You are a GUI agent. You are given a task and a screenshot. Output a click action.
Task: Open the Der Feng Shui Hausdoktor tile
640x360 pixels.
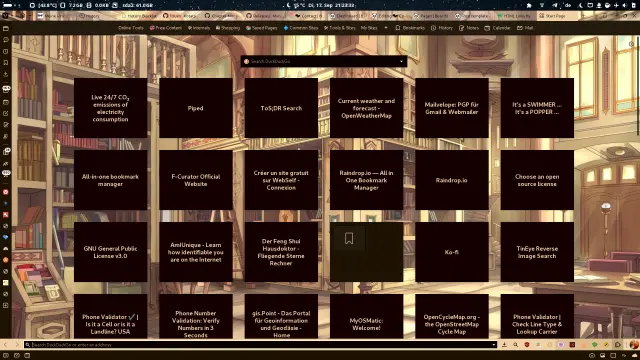click(281, 252)
